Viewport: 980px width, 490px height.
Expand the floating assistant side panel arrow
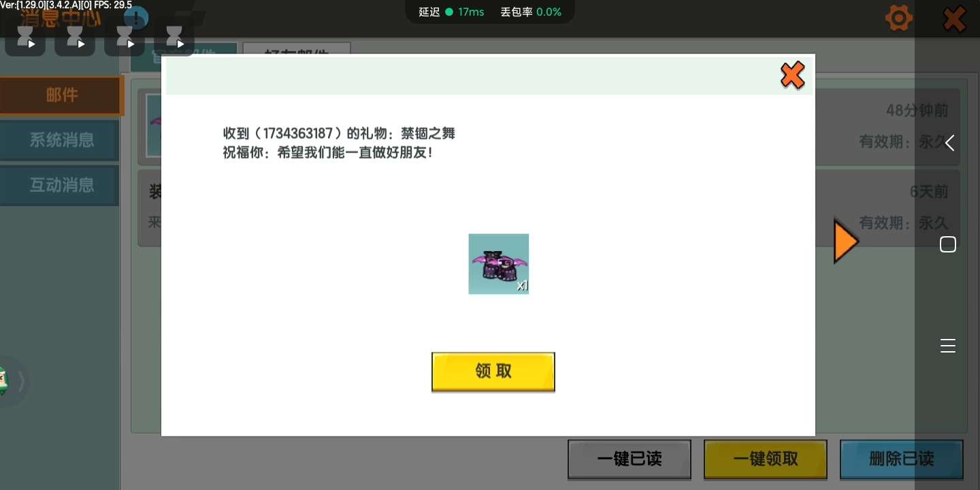21,382
